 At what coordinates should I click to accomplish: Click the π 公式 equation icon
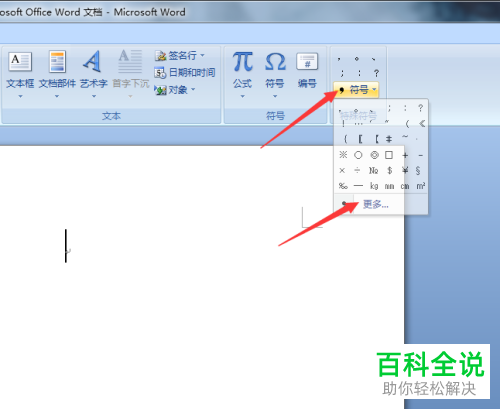coord(242,62)
